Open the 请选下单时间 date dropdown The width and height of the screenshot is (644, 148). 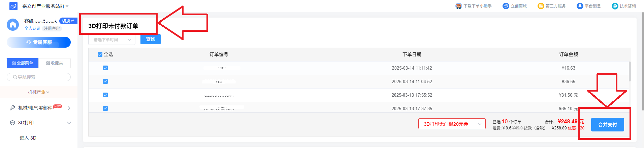tap(112, 40)
